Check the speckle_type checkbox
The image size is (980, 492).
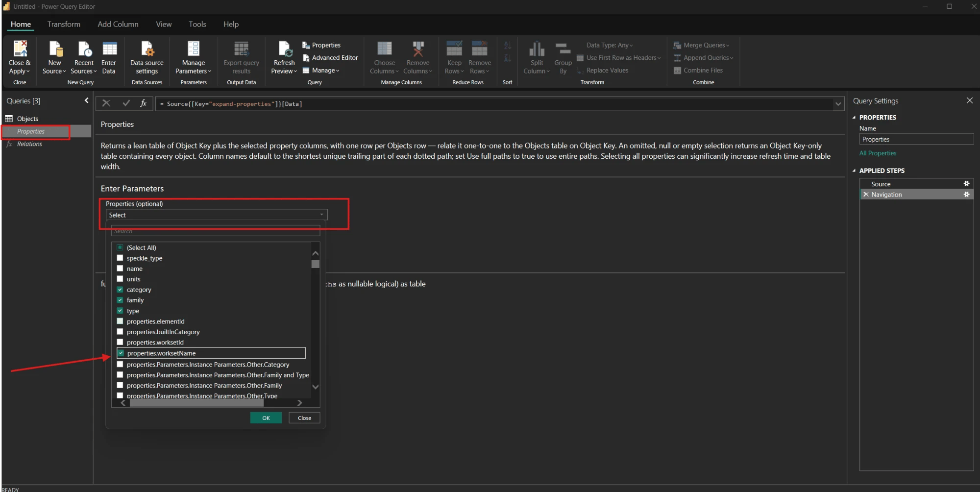(120, 258)
